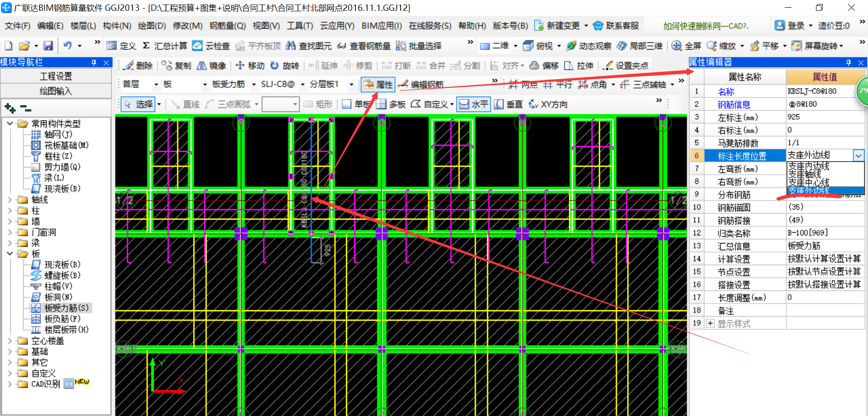The width and height of the screenshot is (868, 416).
Task: Open 首层 floor dropdown
Action: [156, 84]
